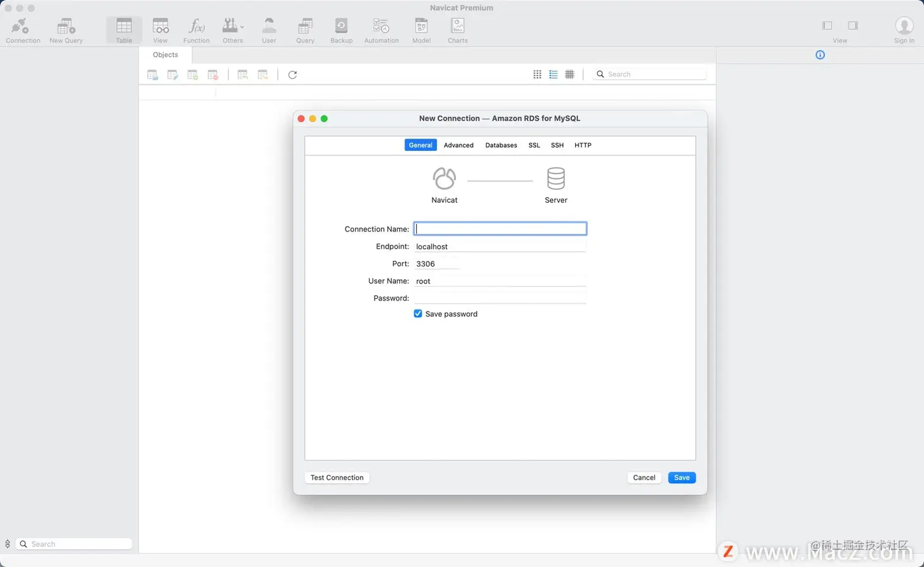
Task: Click the sidebar bottom Search field
Action: pos(73,544)
